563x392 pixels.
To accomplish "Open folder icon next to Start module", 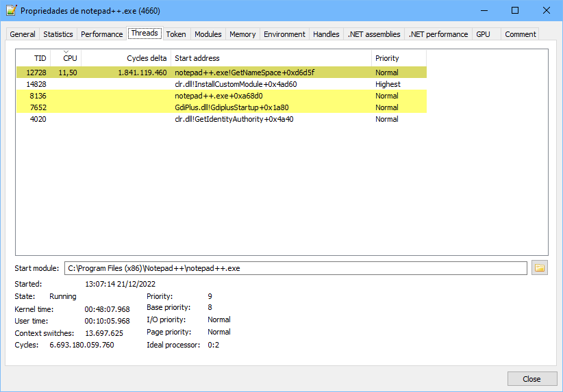I will tap(539, 268).
